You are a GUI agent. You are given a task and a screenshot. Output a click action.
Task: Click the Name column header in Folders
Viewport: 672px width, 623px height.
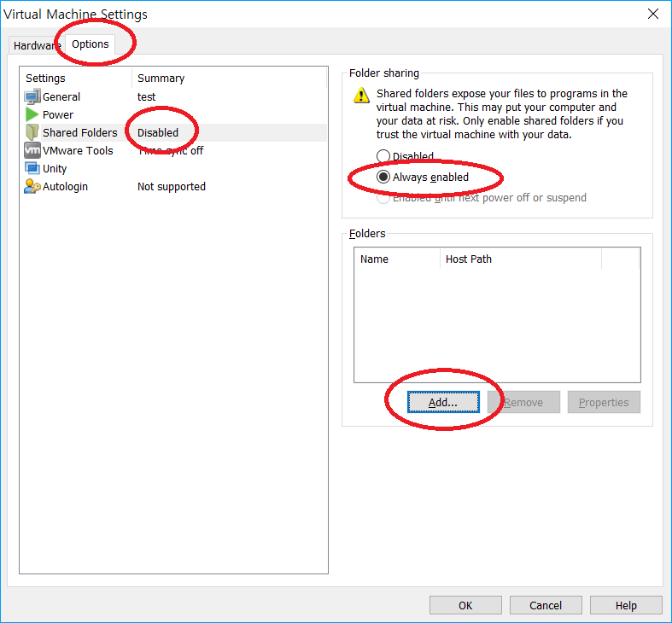click(x=397, y=259)
